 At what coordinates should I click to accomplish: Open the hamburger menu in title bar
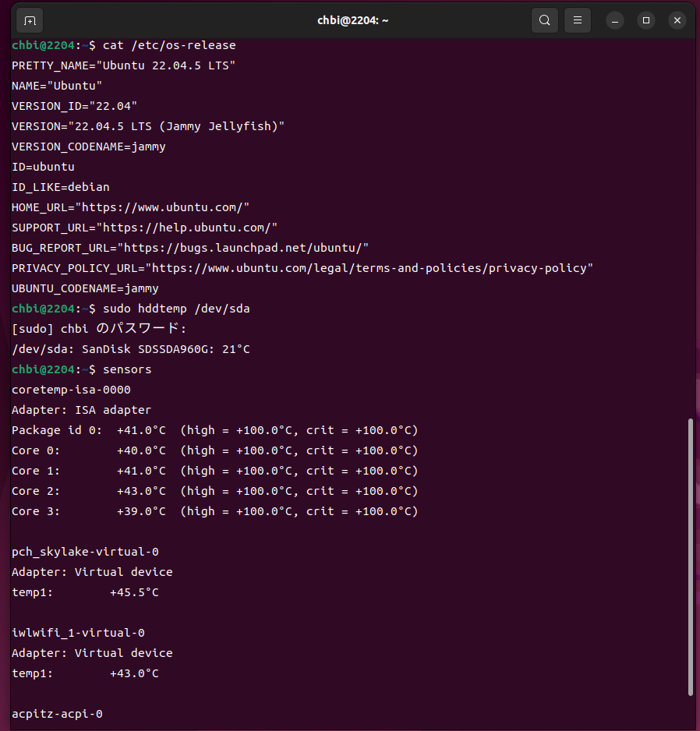[x=577, y=20]
